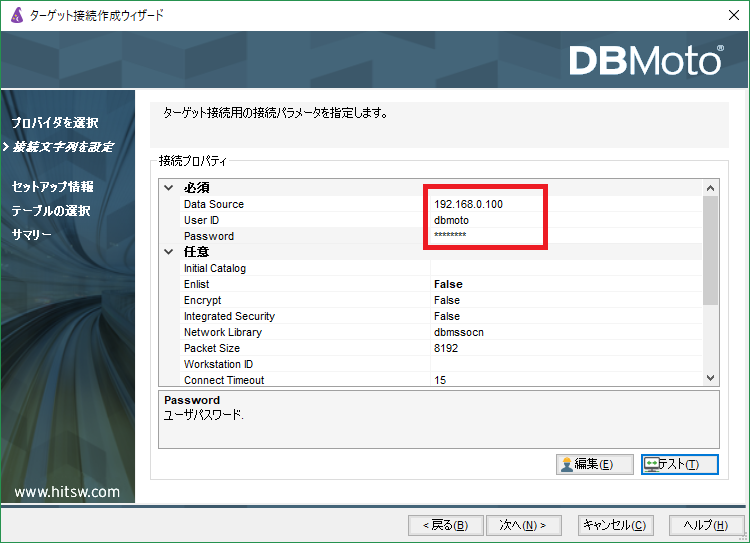
Task: Select the 'Enlist' property label
Action: [197, 284]
